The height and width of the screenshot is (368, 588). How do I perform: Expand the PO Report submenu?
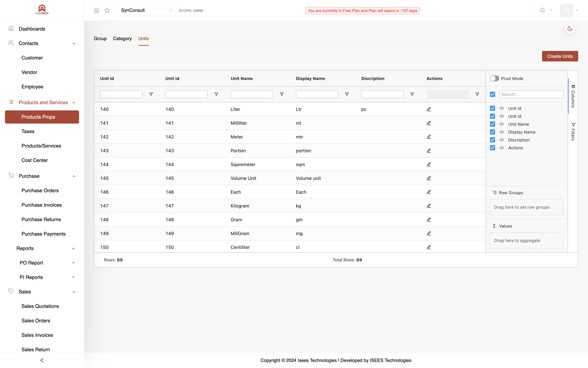pyautogui.click(x=73, y=263)
